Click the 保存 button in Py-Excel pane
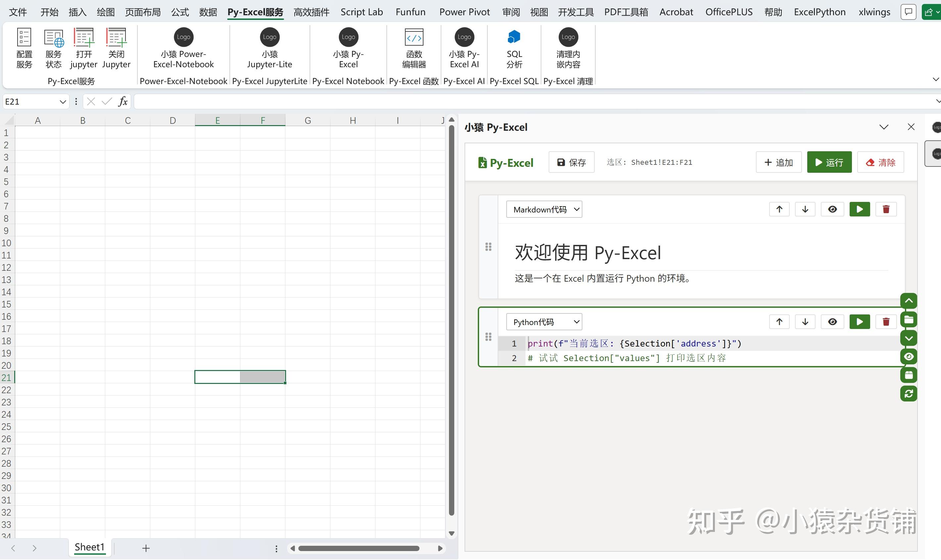The image size is (941, 560). point(571,162)
